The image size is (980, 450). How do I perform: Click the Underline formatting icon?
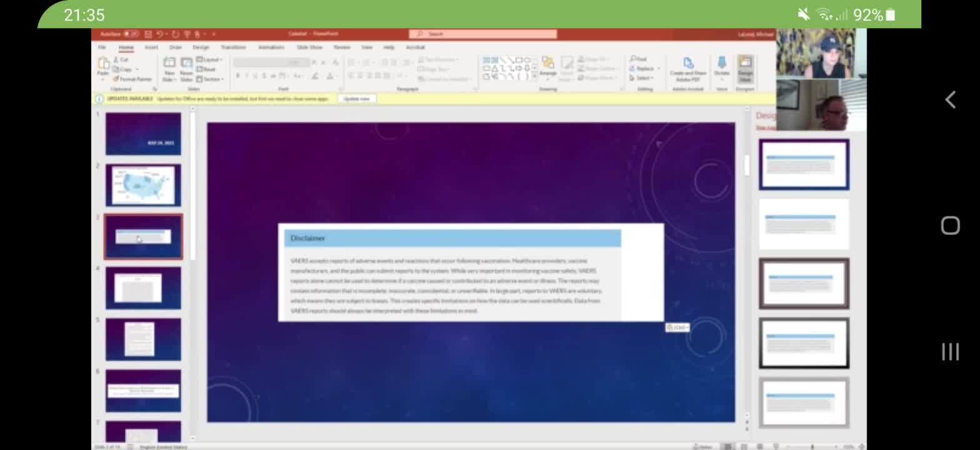(255, 76)
